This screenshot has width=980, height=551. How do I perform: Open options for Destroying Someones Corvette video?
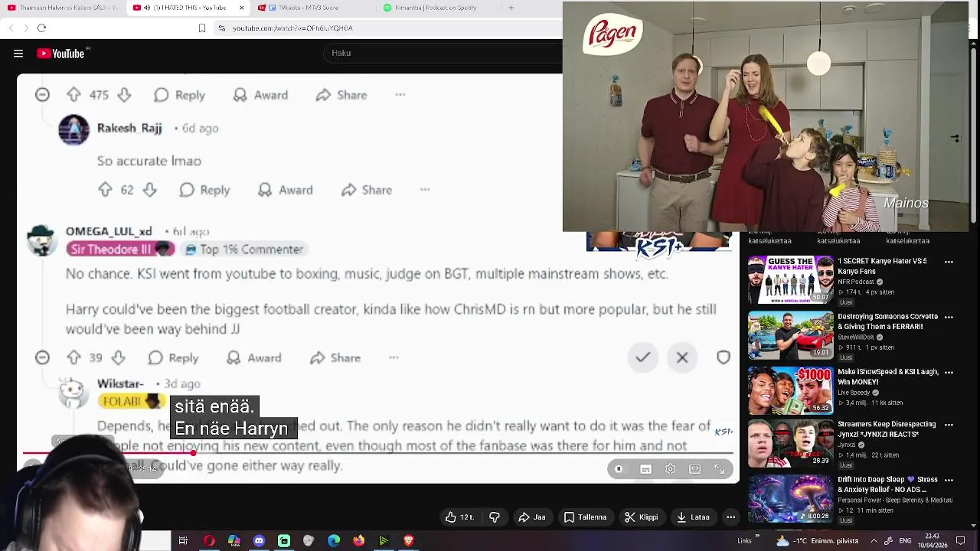point(949,317)
